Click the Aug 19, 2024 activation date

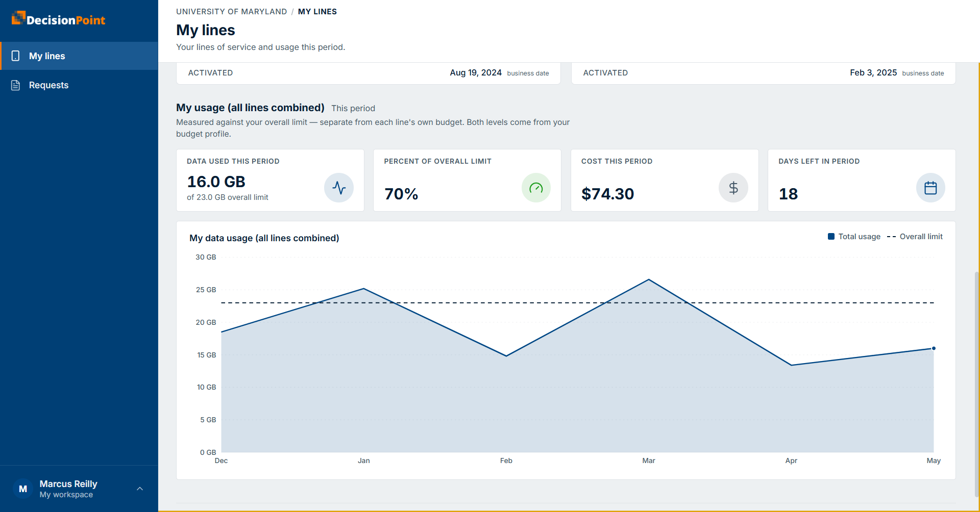point(476,72)
